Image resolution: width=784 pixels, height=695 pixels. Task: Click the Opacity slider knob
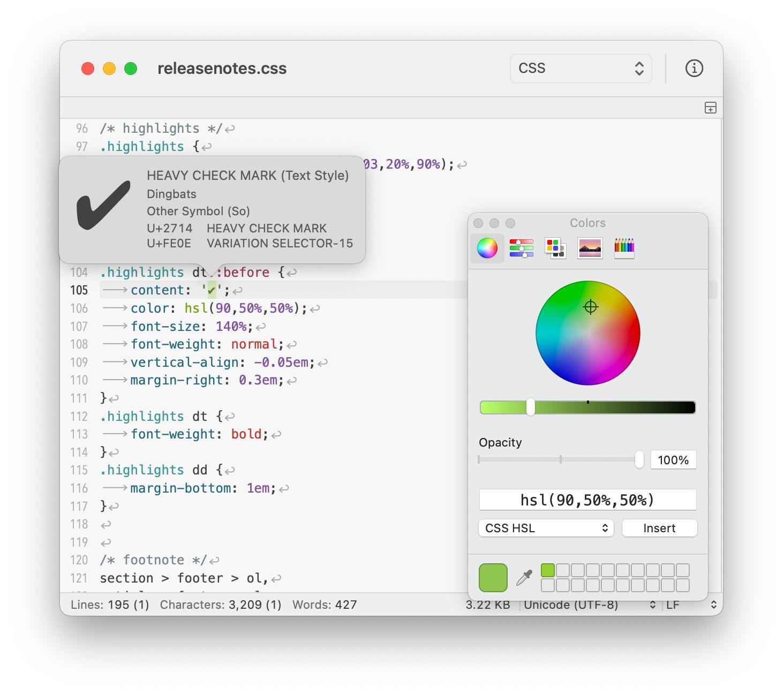(639, 459)
